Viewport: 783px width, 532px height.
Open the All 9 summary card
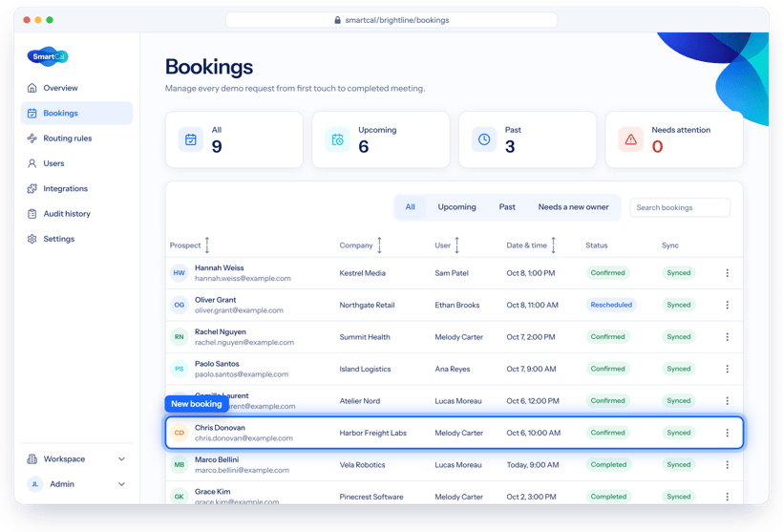[x=234, y=139]
